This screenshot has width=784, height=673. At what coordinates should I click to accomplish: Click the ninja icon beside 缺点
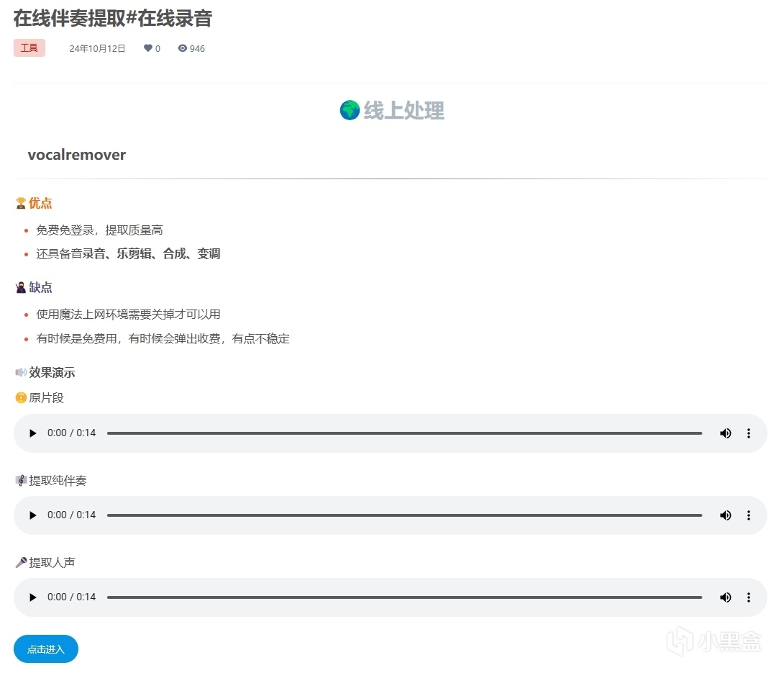click(20, 287)
